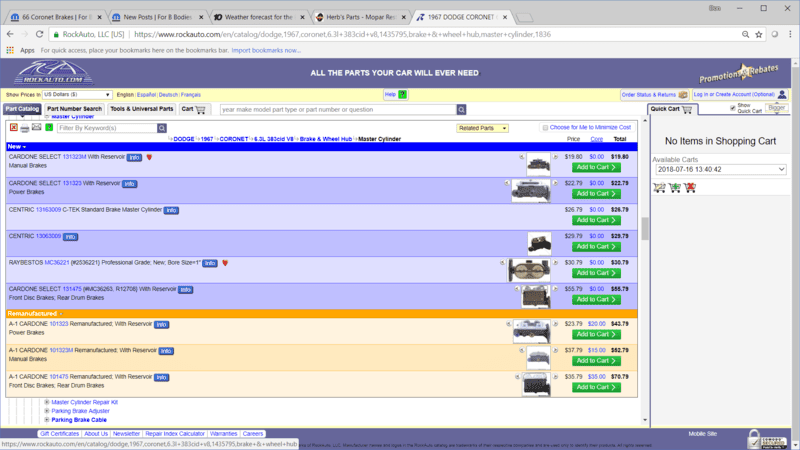Click the Cardone 131323 Power Brakes thumbnail
This screenshot has width=800, height=450.
[531, 191]
